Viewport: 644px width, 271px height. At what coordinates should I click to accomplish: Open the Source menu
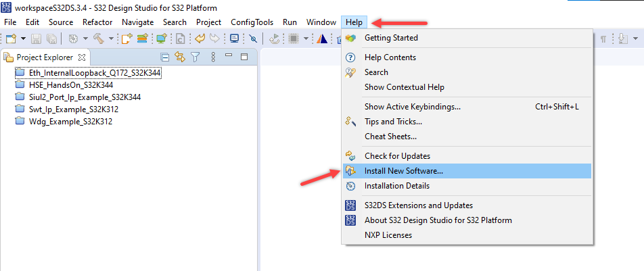(61, 22)
